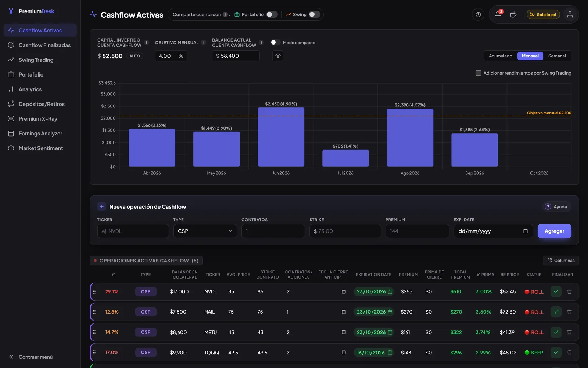Screen dimensions: 588x368
Task: Open calendar for NVDL fecha cierre anticipado
Action: pyautogui.click(x=344, y=291)
